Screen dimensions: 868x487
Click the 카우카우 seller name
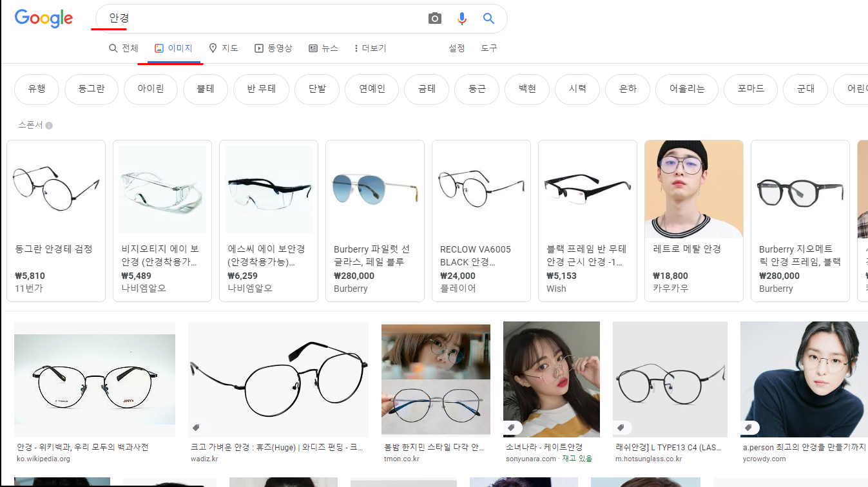tap(671, 289)
